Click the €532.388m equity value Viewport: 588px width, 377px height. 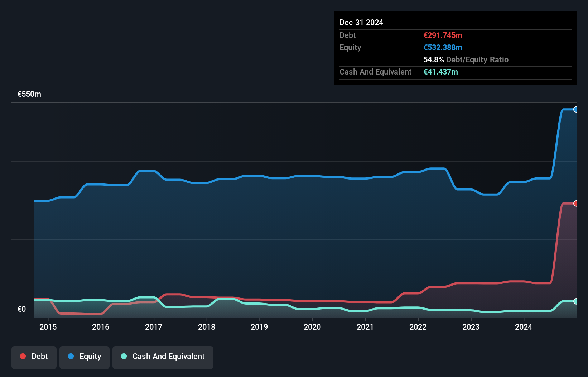click(x=443, y=47)
